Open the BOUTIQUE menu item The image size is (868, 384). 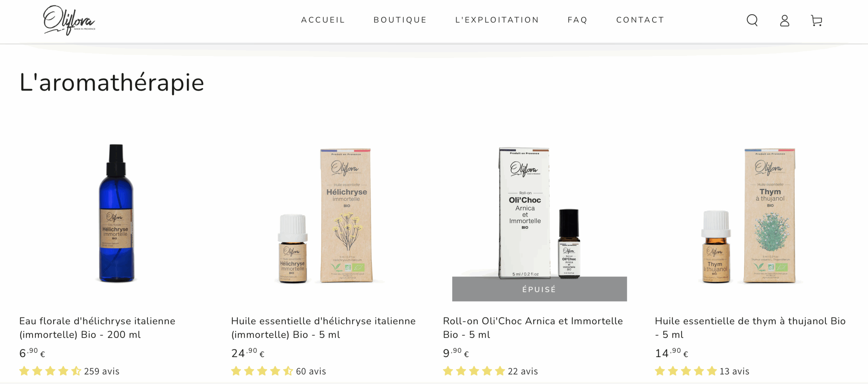(400, 20)
